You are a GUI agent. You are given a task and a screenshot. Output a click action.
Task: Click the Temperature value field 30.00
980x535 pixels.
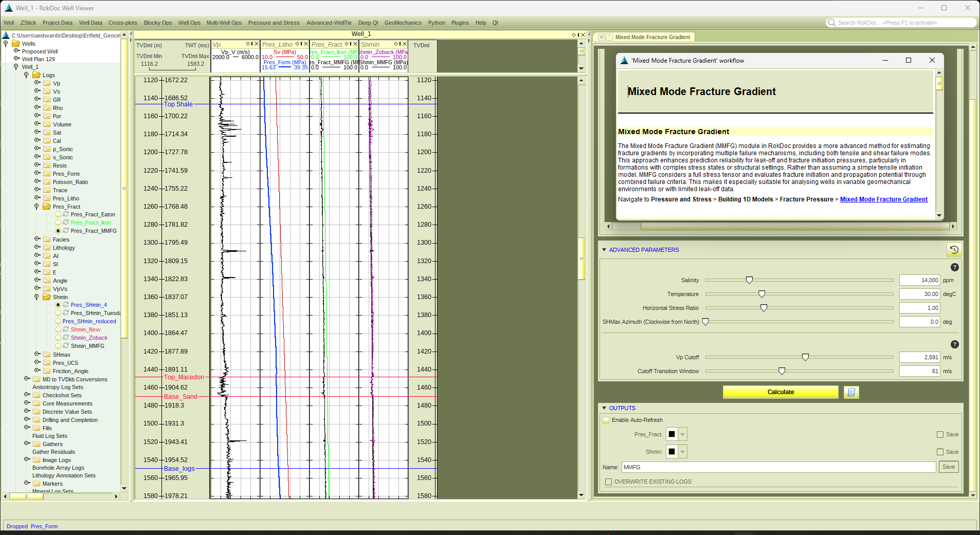[920, 294]
